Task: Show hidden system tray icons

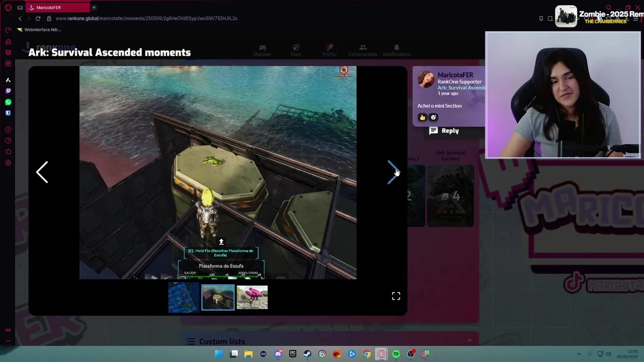Action: click(x=579, y=354)
